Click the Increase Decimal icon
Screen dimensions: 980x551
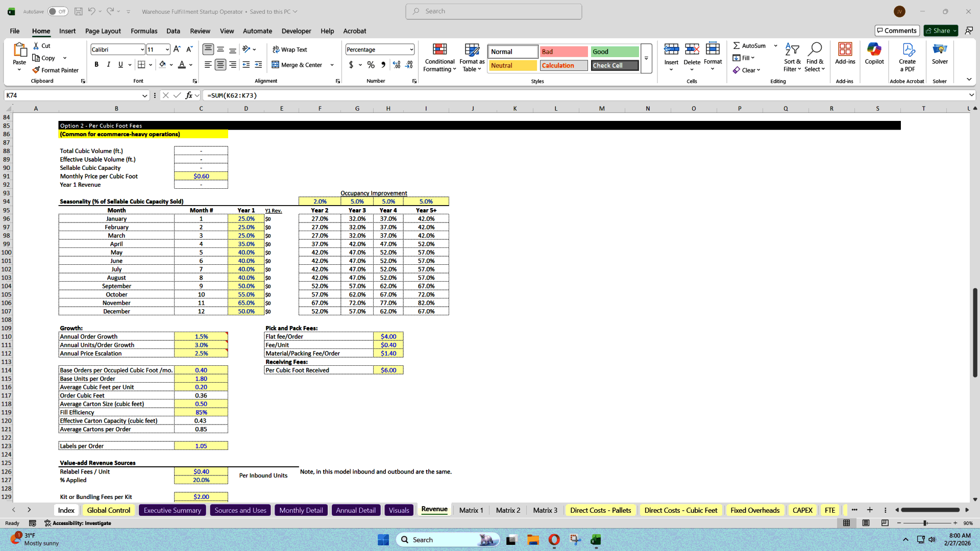coord(396,65)
